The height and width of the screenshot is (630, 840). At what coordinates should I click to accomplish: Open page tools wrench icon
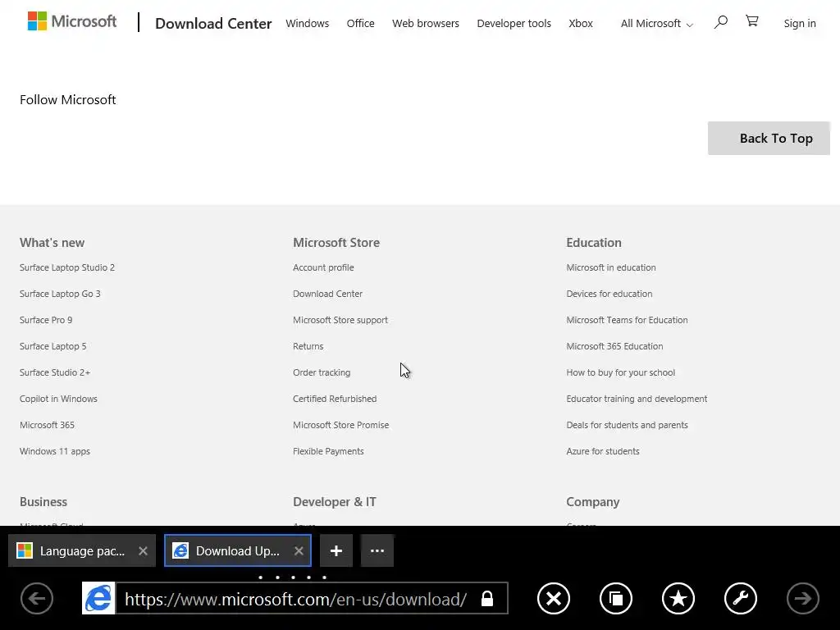pos(741,598)
